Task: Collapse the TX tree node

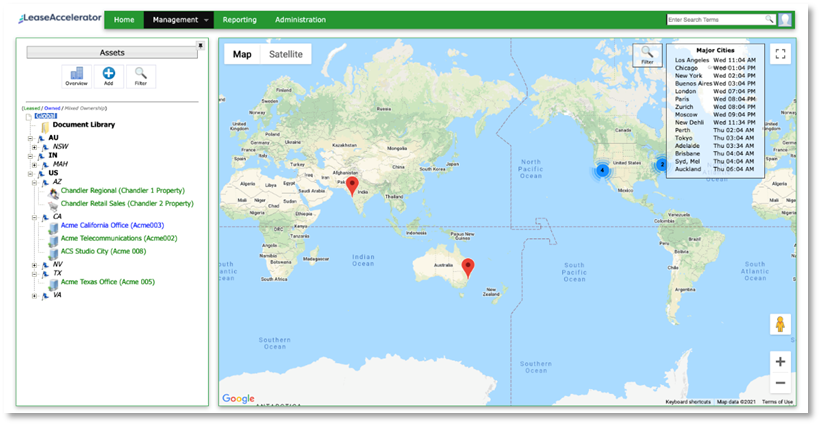Action: click(x=35, y=273)
